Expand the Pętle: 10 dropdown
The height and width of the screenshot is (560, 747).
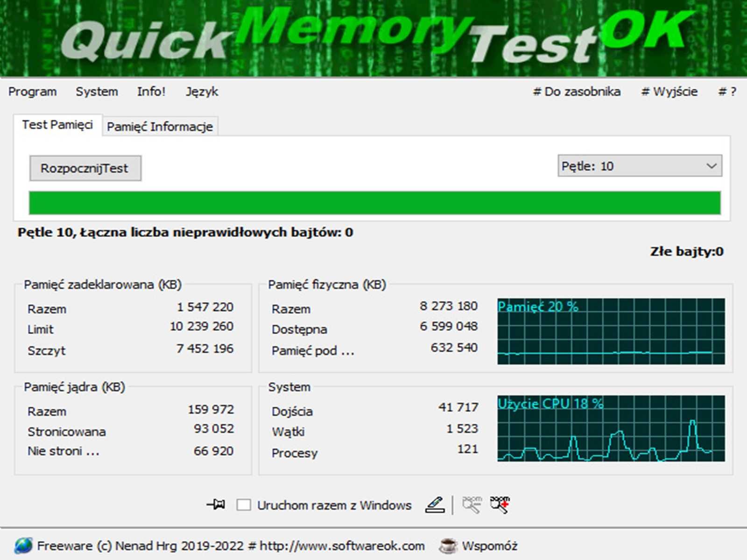pyautogui.click(x=640, y=166)
